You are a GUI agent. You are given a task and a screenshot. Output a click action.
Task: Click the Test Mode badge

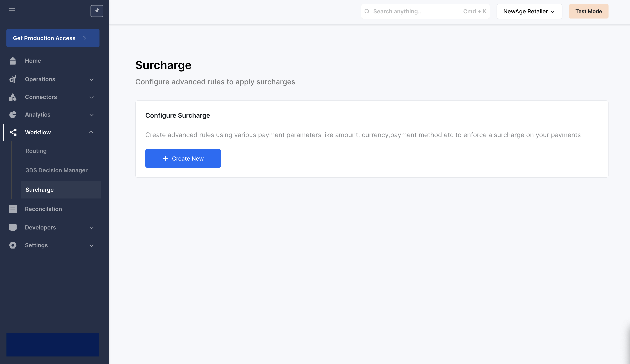[x=588, y=12]
